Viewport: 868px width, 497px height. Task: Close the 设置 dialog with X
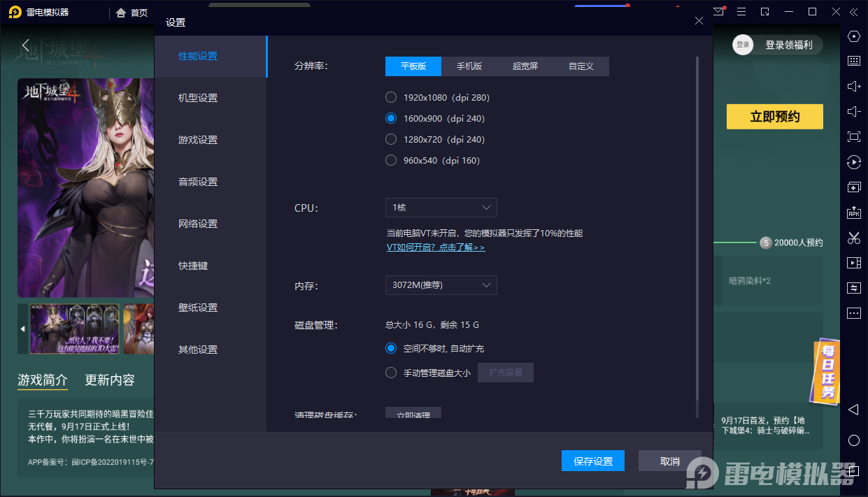coord(699,21)
